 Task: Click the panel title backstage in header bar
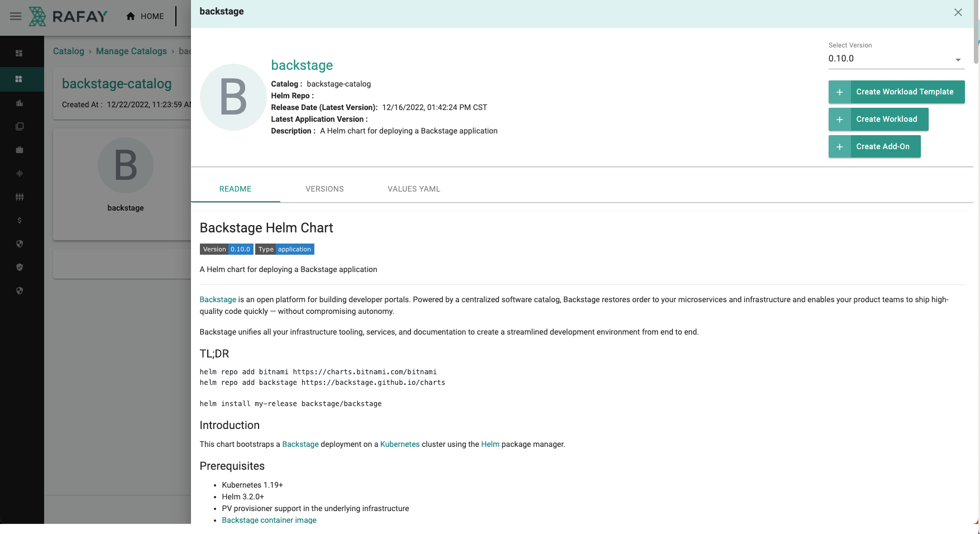222,11
